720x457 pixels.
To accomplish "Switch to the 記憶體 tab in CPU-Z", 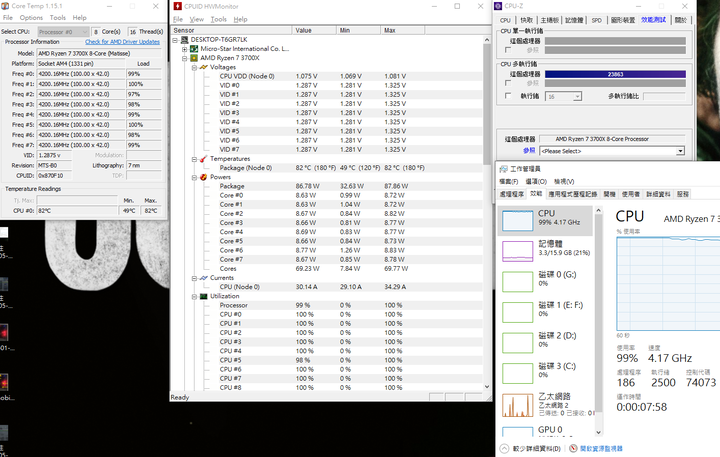I will click(x=574, y=20).
